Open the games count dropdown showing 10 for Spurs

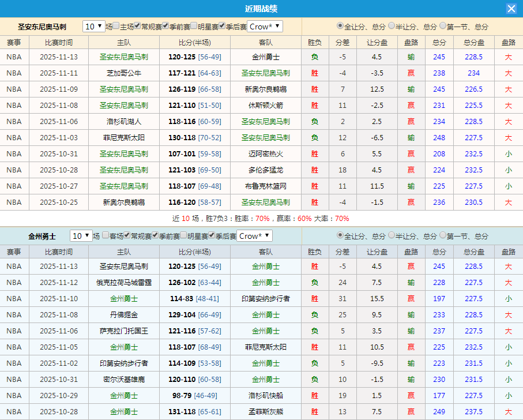tap(92, 26)
